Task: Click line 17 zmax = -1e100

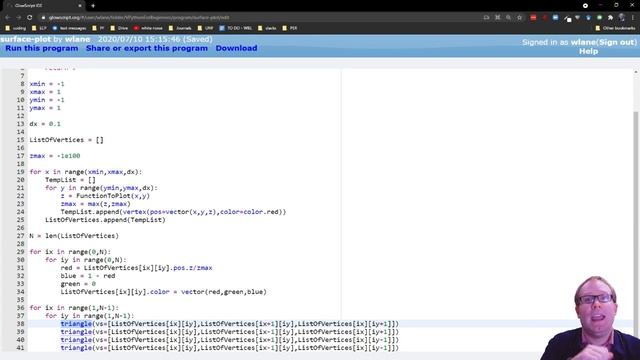Action: pos(55,156)
